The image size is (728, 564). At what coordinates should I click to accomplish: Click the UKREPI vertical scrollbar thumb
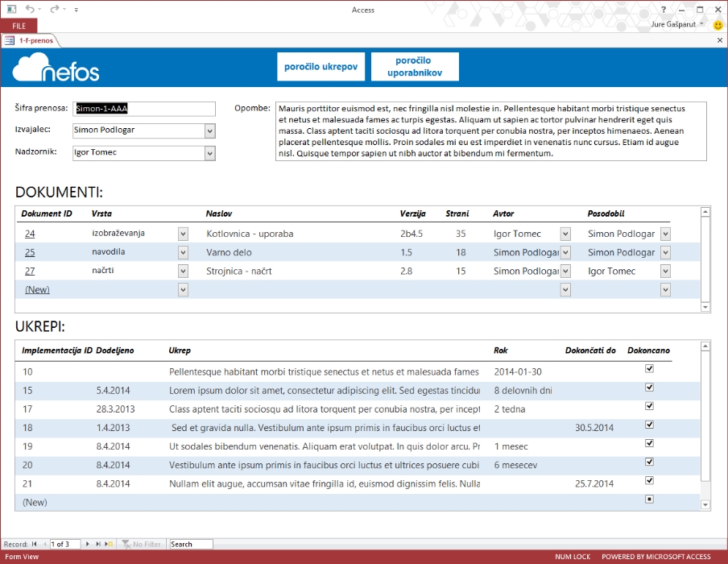point(705,416)
